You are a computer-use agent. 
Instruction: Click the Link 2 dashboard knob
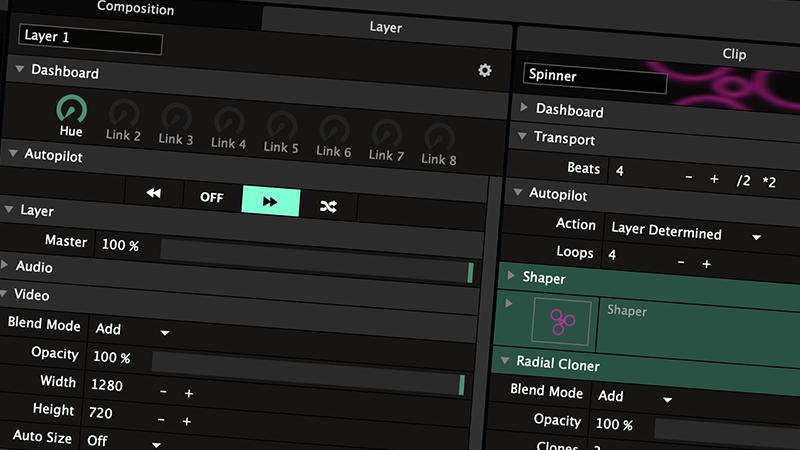124,115
